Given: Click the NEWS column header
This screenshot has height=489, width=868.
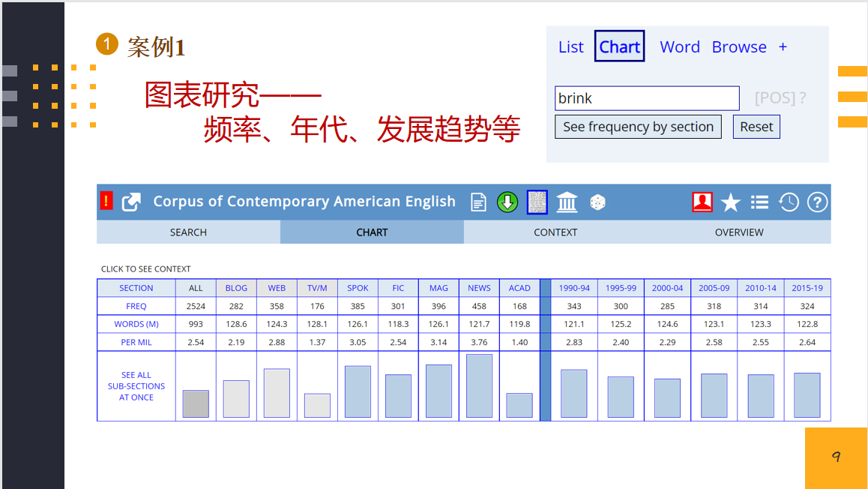Looking at the screenshot, I should (x=479, y=288).
